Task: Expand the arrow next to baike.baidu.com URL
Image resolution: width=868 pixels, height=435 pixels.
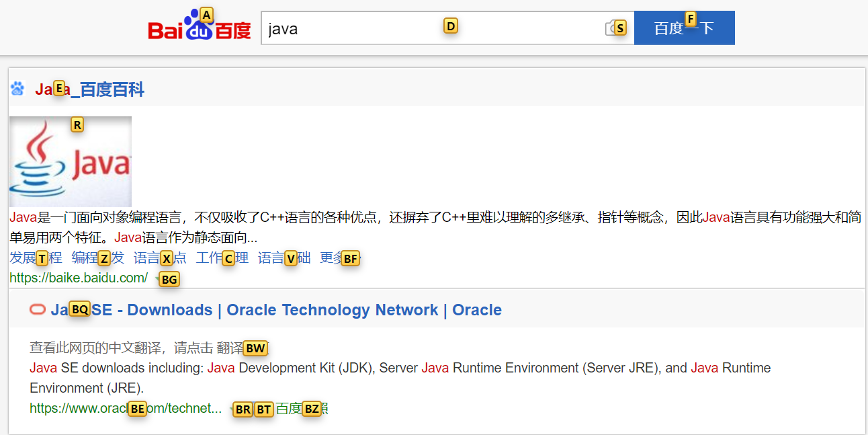Action: tap(159, 278)
